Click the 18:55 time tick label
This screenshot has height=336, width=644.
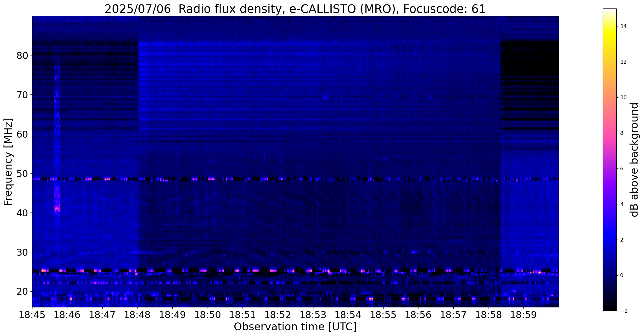point(383,315)
